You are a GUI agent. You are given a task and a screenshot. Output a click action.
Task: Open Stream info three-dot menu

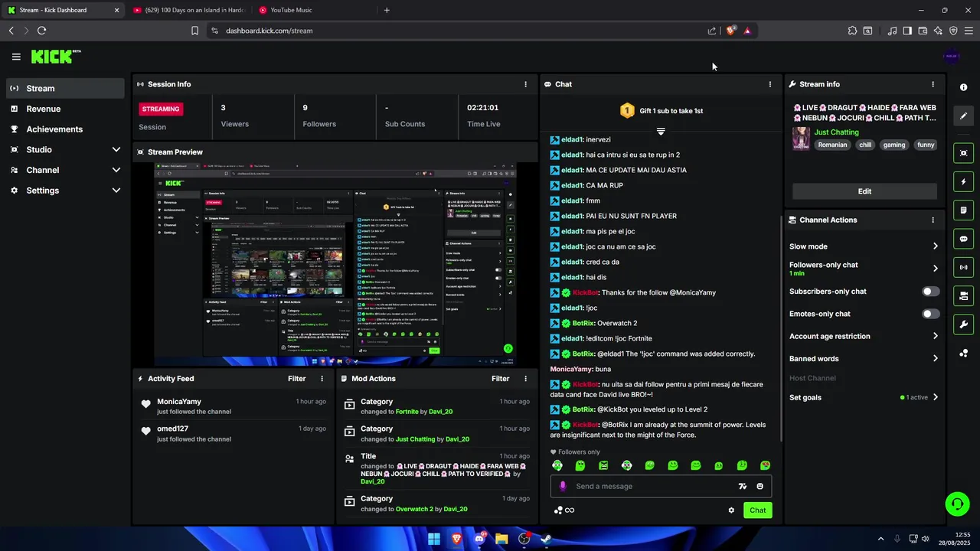click(x=933, y=84)
